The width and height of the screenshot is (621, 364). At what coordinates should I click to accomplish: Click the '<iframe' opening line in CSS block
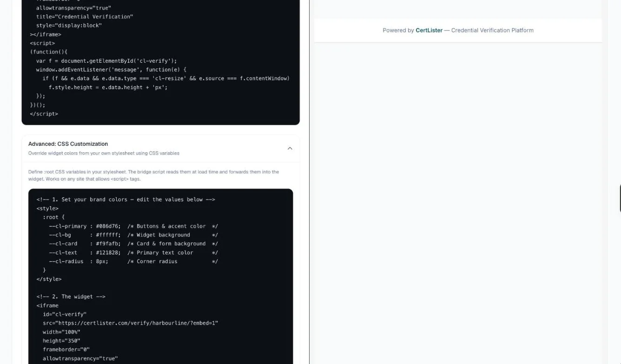pyautogui.click(x=47, y=305)
